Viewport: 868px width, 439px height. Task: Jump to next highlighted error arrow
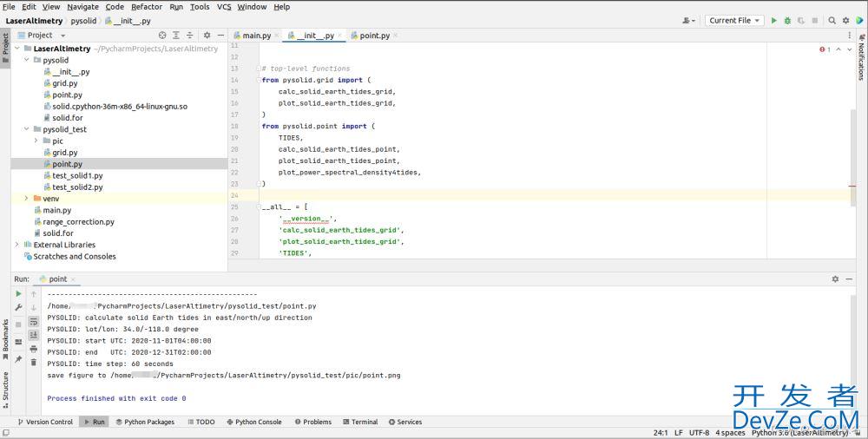pos(849,49)
